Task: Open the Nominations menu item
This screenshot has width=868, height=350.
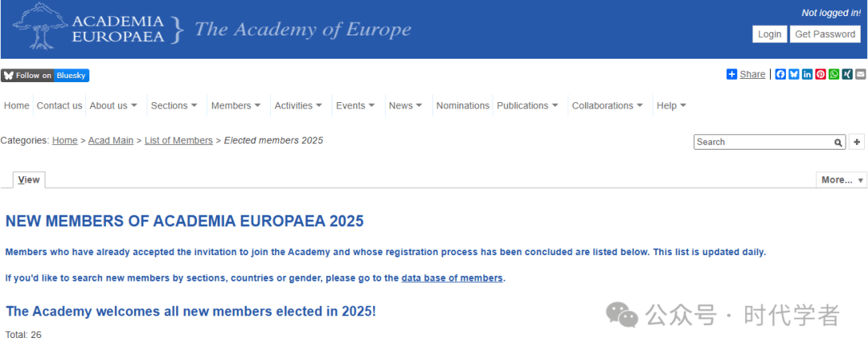Action: [x=463, y=105]
